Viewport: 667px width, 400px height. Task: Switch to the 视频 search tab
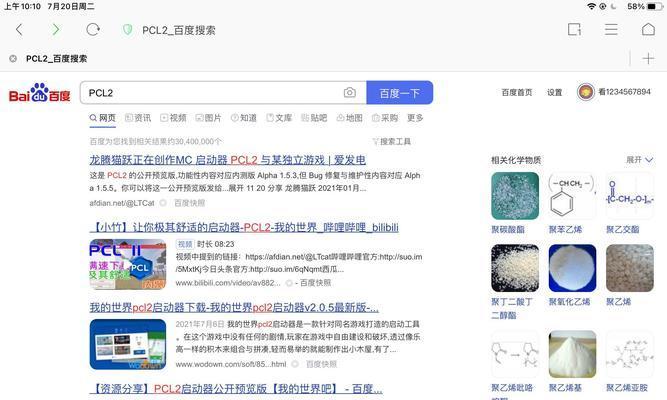(174, 118)
